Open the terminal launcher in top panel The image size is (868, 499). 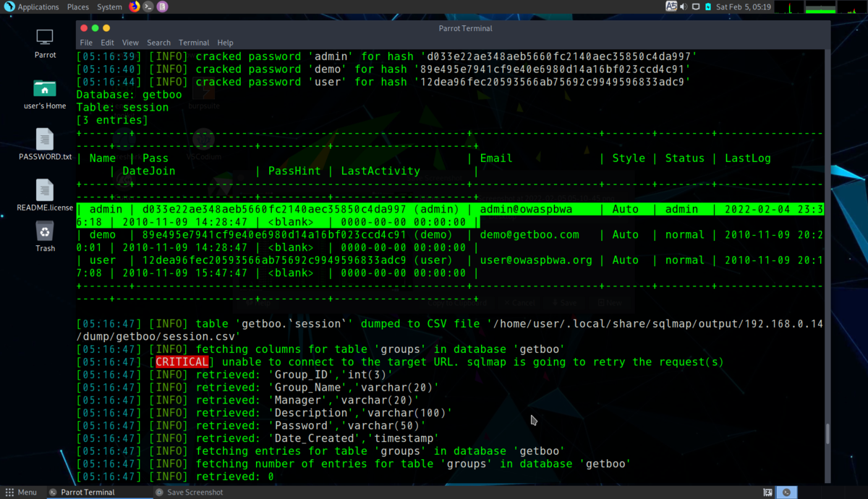148,7
